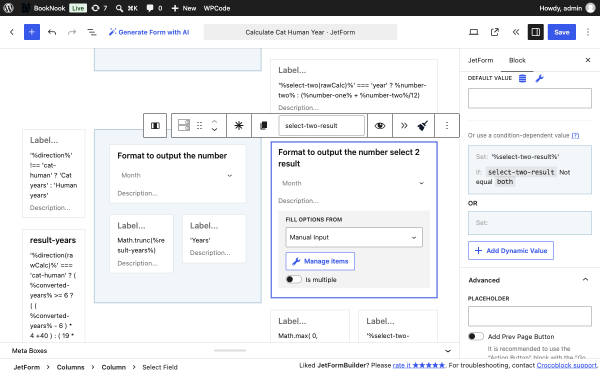The width and height of the screenshot is (600, 375).
Task: Open the editor options three-dot menu
Action: coord(588,32)
